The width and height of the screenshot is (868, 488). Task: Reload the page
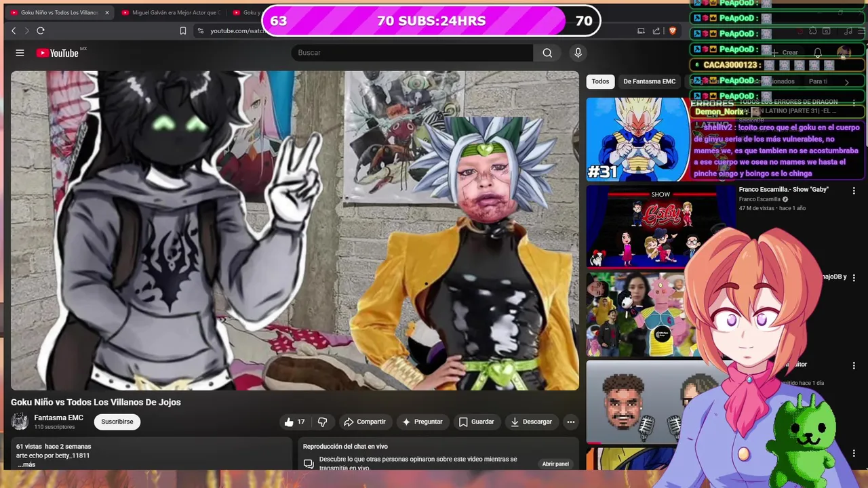[x=41, y=30]
